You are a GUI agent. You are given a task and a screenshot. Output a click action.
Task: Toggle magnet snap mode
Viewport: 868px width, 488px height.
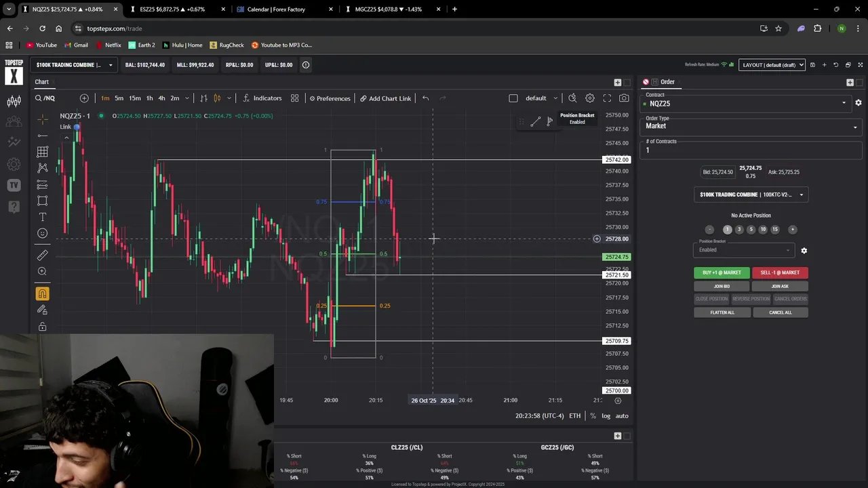click(43, 293)
